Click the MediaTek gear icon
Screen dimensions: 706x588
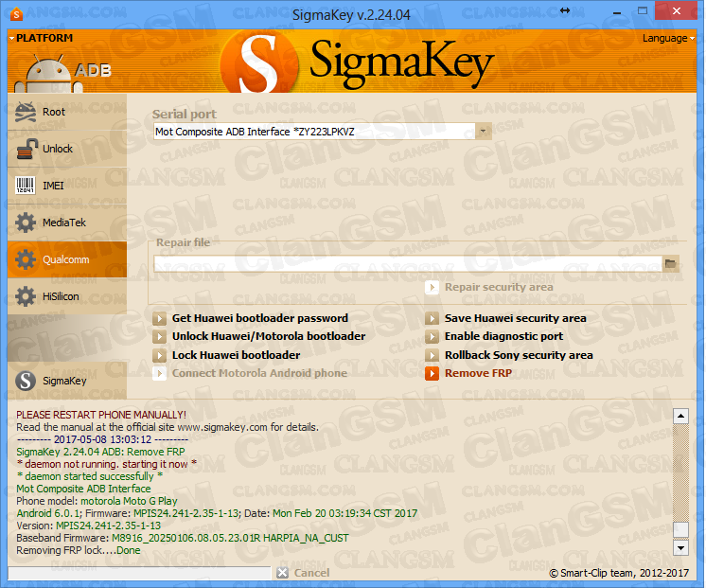click(26, 223)
